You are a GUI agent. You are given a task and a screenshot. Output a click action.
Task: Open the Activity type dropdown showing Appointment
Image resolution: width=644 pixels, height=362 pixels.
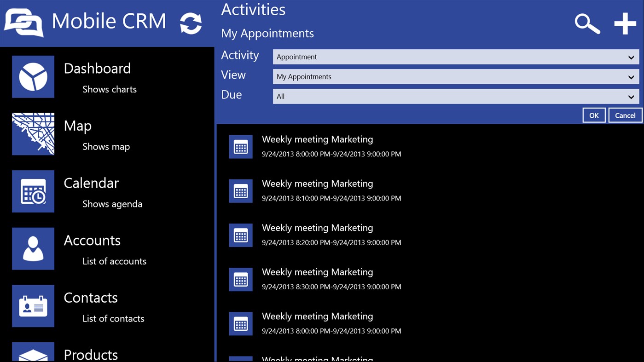pyautogui.click(x=455, y=57)
